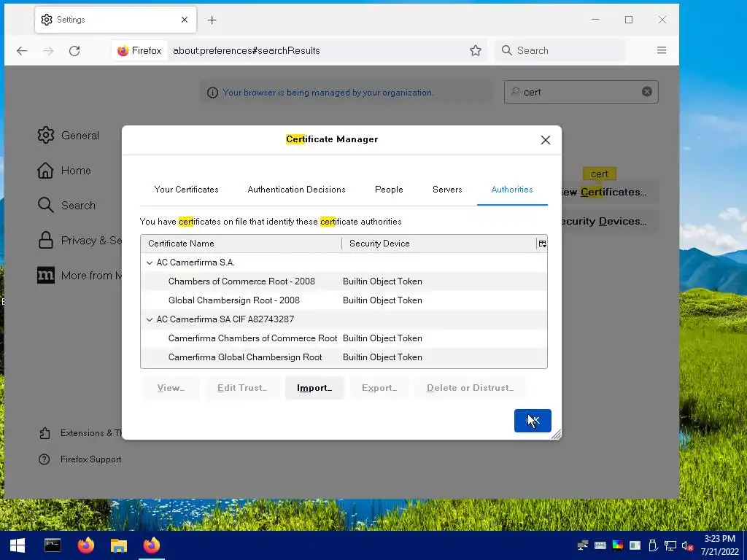Confirm with the blue OK button
The width and height of the screenshot is (747, 560).
pos(533,421)
